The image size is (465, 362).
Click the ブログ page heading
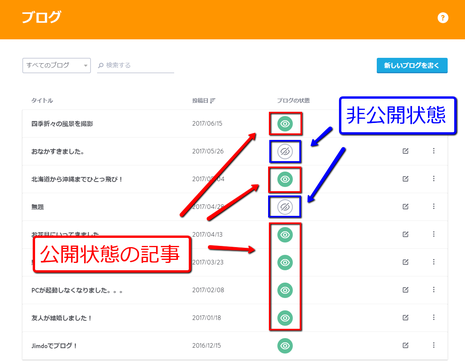click(x=41, y=17)
